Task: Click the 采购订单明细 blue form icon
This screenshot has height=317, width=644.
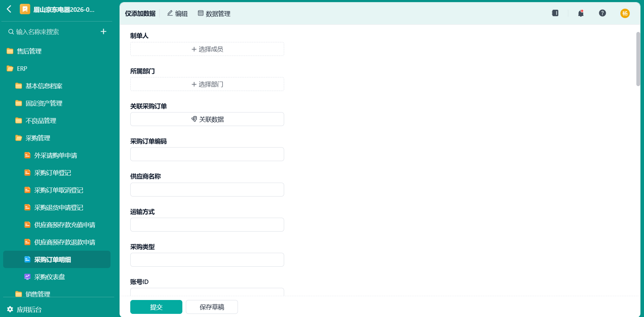Action: click(27, 259)
